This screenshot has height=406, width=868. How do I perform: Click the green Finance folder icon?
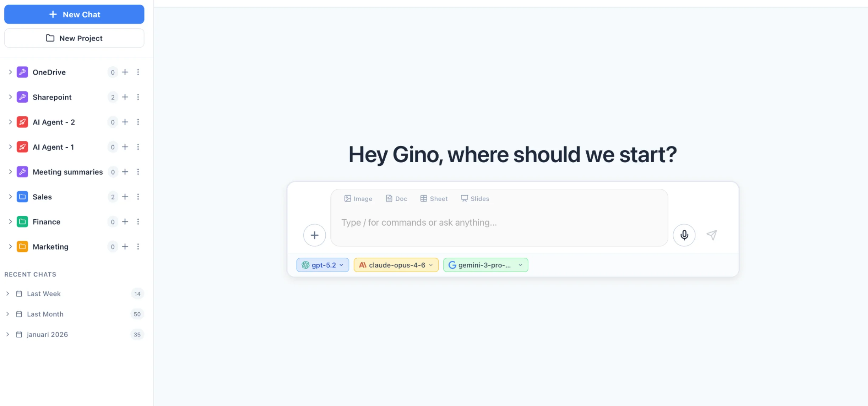(x=22, y=222)
